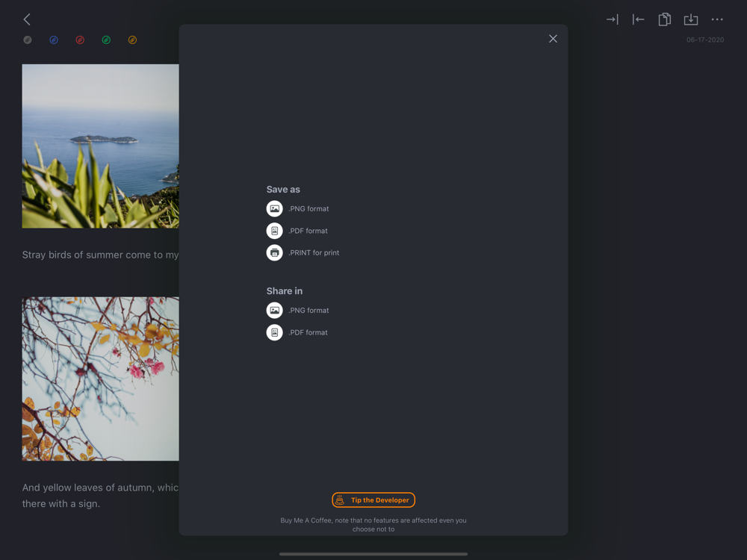The height and width of the screenshot is (560, 747).
Task: Click the outdent left arrow icon
Action: (639, 19)
